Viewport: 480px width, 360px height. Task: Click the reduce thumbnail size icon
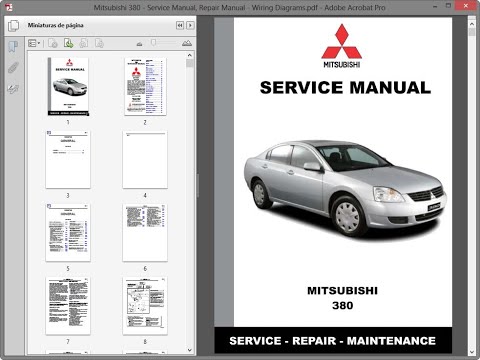pos(140,44)
